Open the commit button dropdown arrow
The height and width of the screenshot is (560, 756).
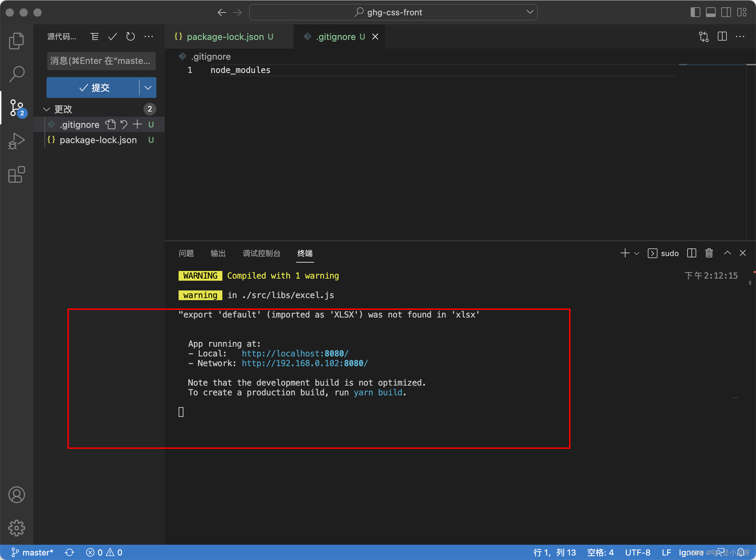(148, 88)
